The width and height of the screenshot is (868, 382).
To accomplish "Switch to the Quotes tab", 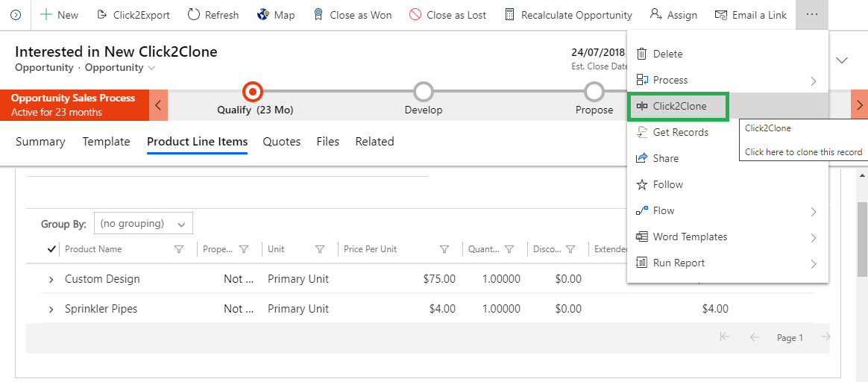I will point(282,142).
